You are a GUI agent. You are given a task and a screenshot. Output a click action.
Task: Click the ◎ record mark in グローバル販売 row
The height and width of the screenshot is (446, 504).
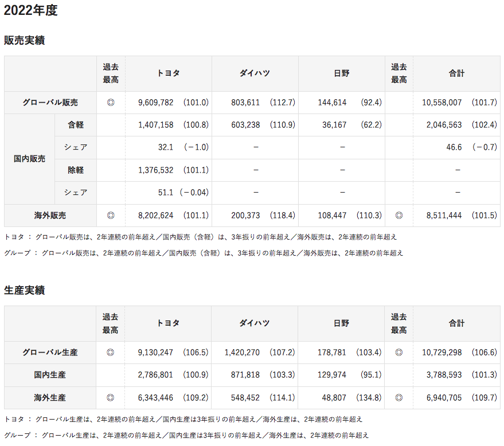coord(111,103)
